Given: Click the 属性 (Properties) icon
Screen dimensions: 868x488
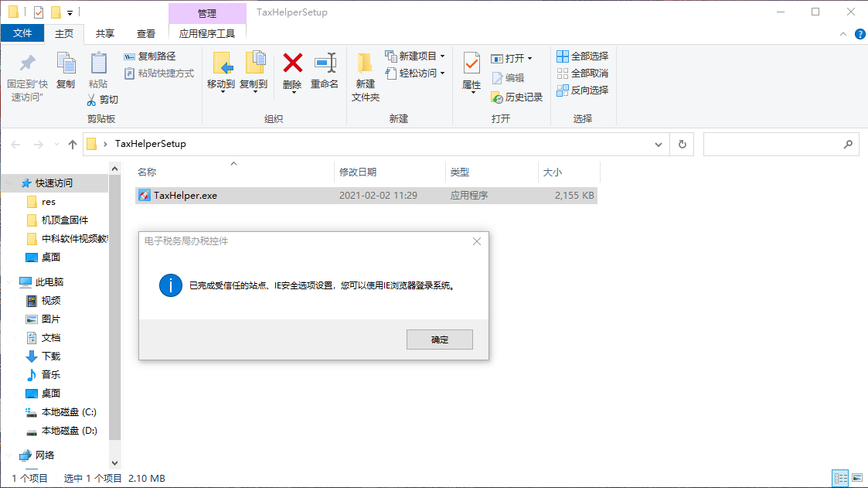Looking at the screenshot, I should point(471,64).
